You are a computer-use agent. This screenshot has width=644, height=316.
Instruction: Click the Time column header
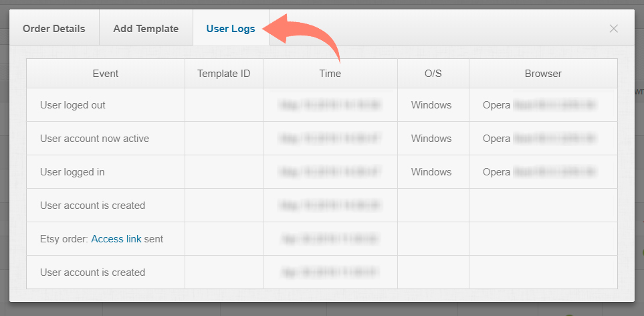(x=330, y=74)
